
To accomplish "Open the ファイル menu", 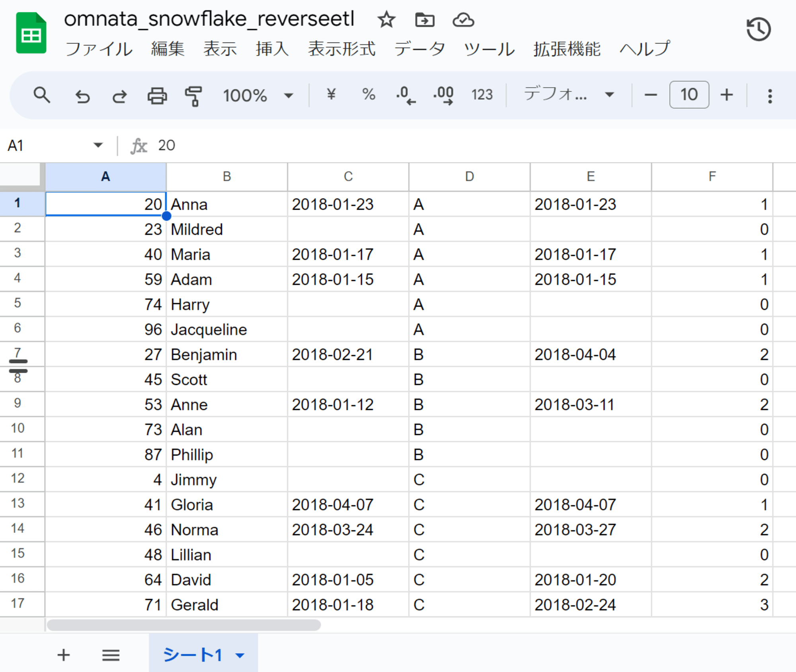I will coord(98,49).
